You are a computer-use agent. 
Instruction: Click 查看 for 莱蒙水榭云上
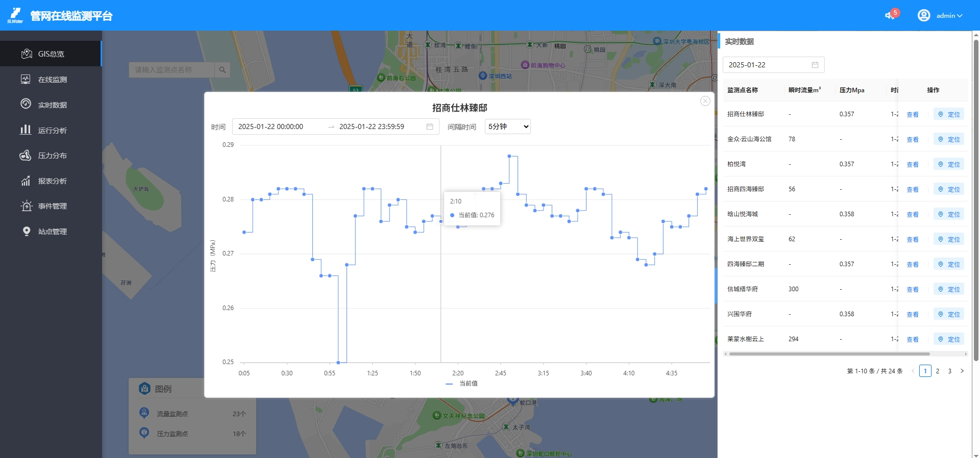pos(913,340)
